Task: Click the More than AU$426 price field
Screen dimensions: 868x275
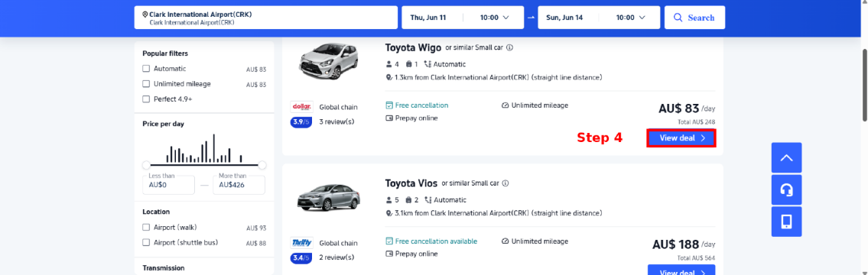Action: pos(239,185)
